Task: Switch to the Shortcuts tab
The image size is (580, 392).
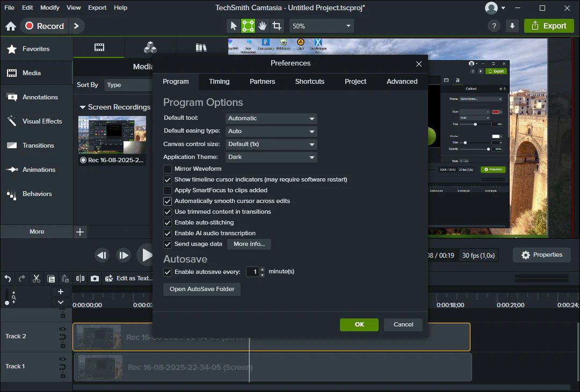Action: (x=309, y=82)
